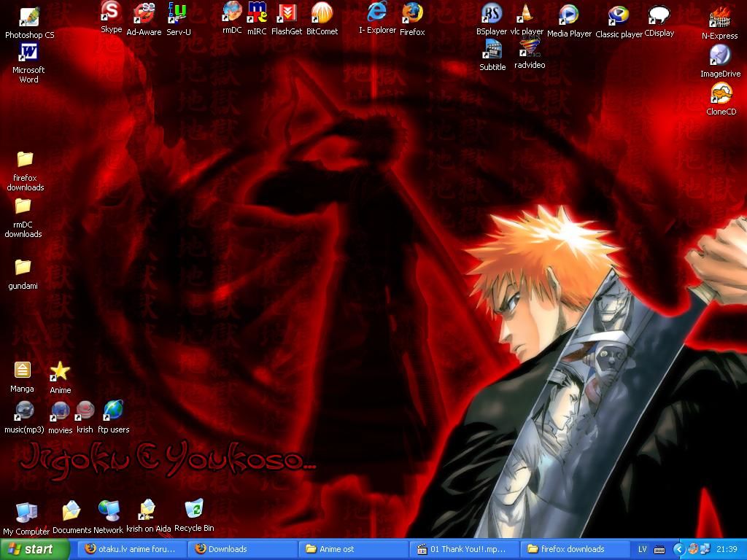Viewport: 747px width, 560px height.
Task: Click the CDisplay speech-bubble icon
Action: [659, 15]
